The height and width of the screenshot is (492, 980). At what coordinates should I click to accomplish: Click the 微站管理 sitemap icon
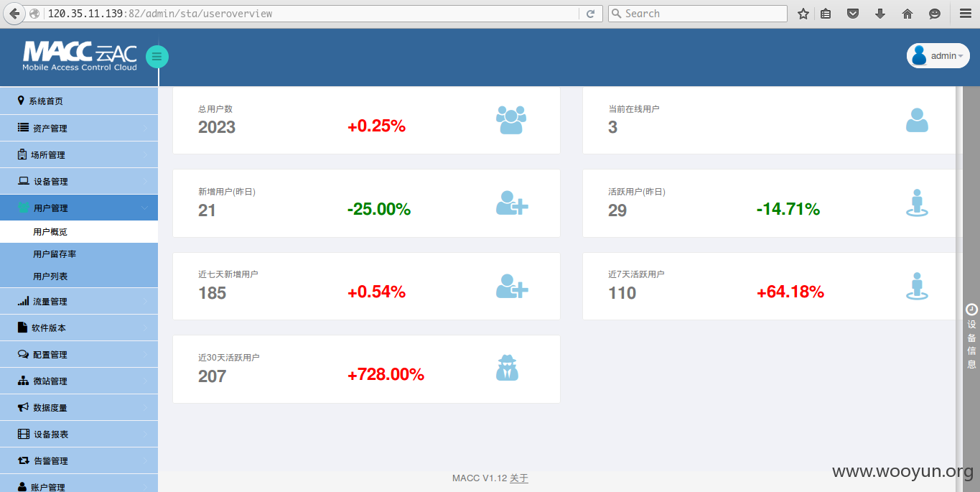(x=24, y=381)
